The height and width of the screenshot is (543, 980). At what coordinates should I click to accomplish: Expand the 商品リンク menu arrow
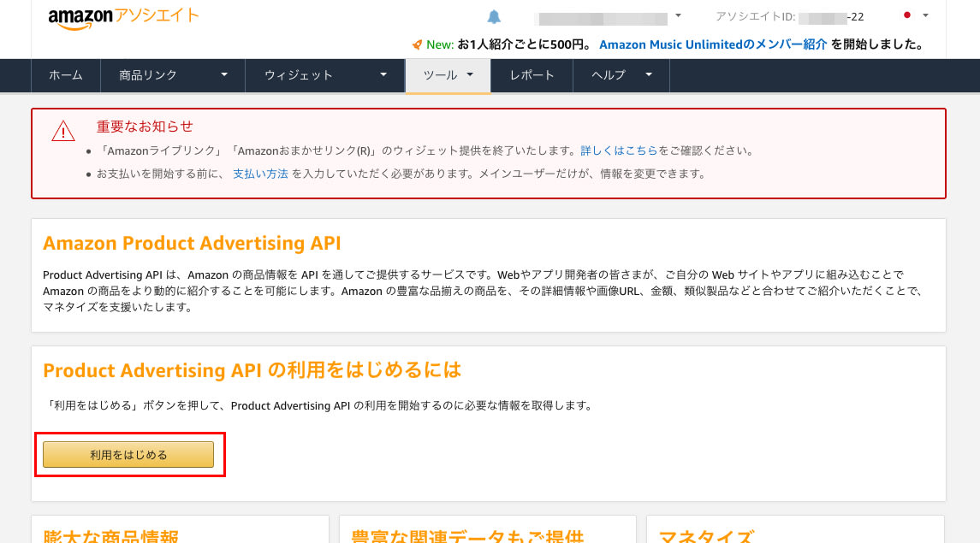(x=224, y=75)
